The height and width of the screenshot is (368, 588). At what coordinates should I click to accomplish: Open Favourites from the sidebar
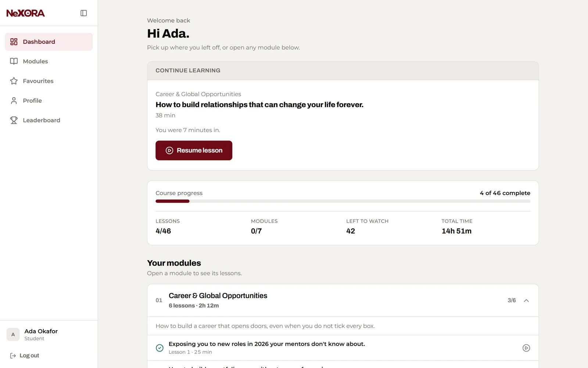point(49,81)
